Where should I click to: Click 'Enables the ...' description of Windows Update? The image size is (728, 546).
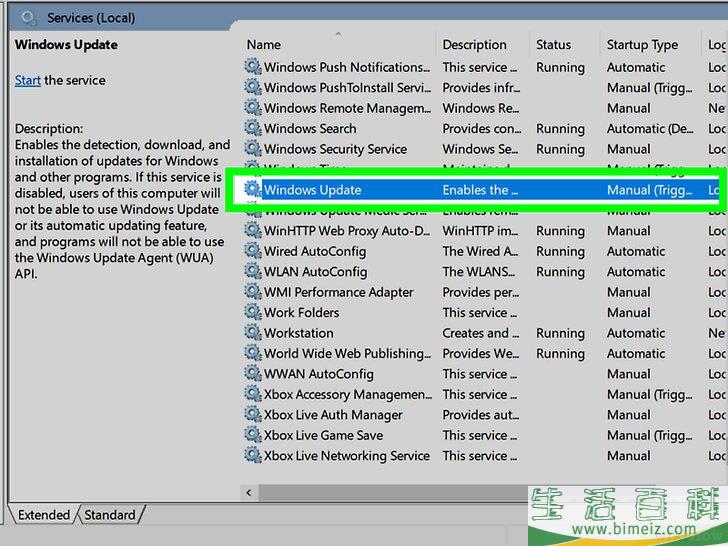(x=480, y=190)
